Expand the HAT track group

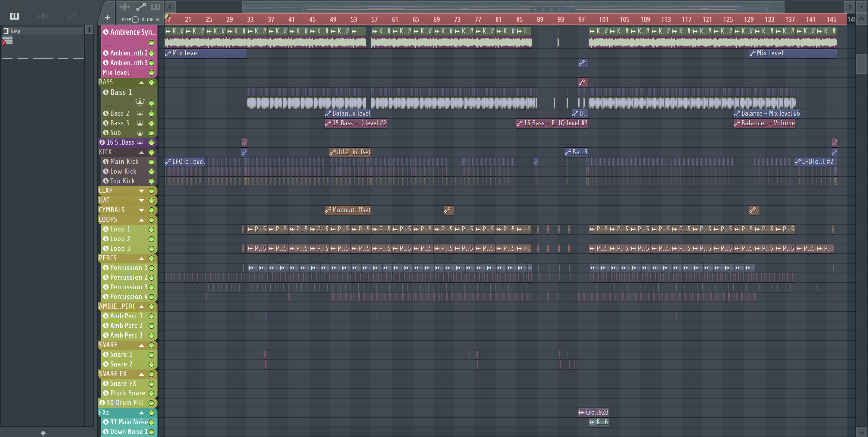coord(142,201)
